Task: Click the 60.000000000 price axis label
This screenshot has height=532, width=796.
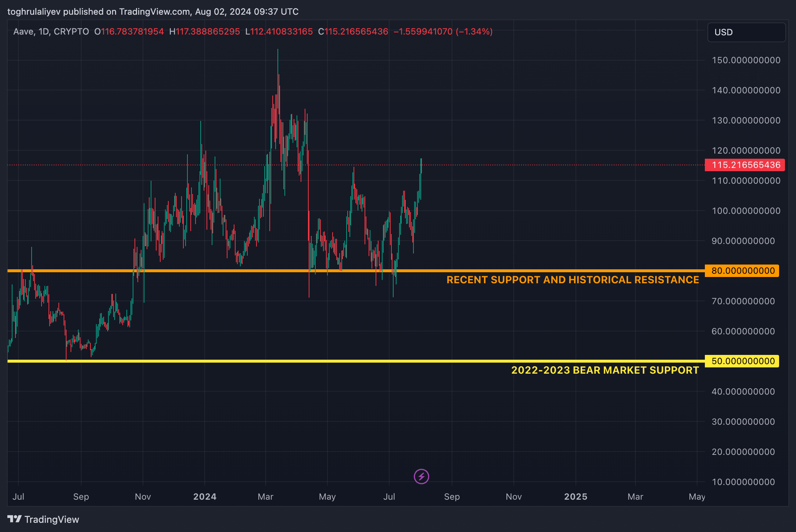Action: (743, 331)
